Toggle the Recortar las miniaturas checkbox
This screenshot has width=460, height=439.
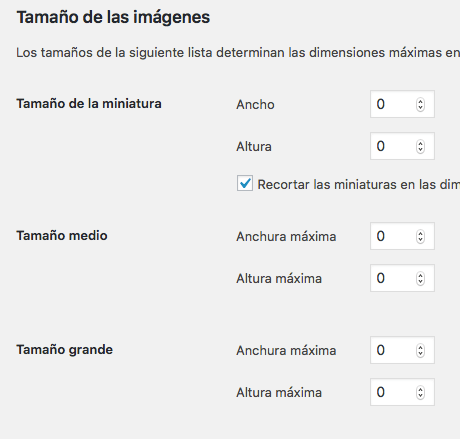click(x=245, y=183)
